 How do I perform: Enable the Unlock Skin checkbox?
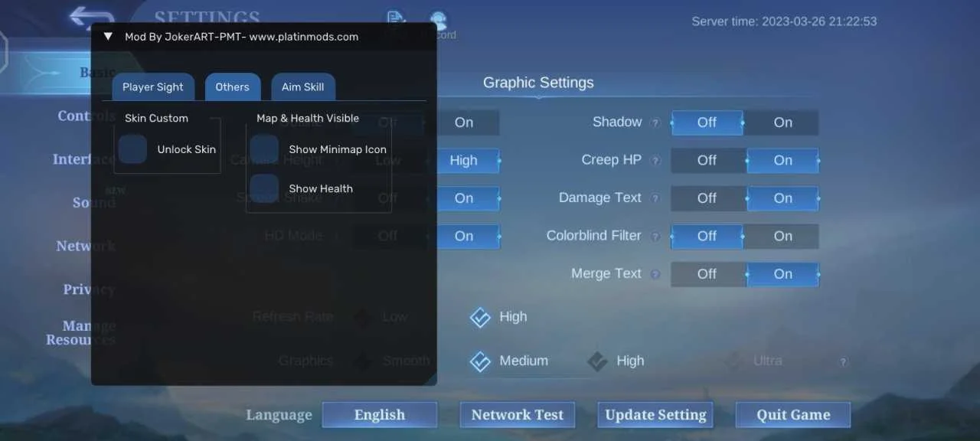(132, 149)
